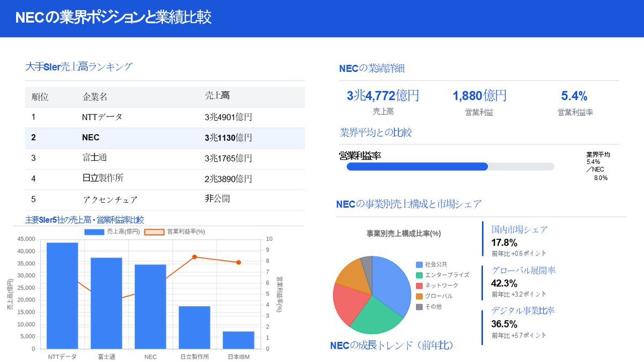Viewport: 644px width, 362px height.
Task: Click the デジタル事業比率 label
Action: tap(523, 311)
